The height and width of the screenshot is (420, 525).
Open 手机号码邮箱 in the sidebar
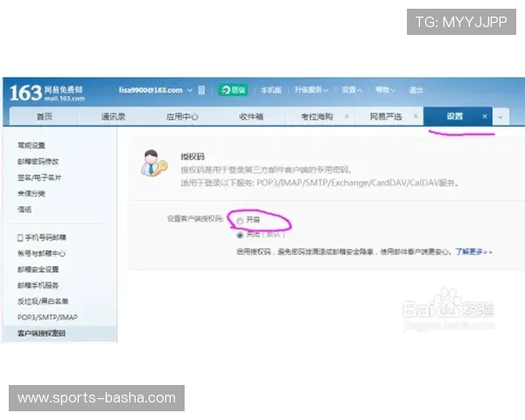pyautogui.click(x=42, y=237)
